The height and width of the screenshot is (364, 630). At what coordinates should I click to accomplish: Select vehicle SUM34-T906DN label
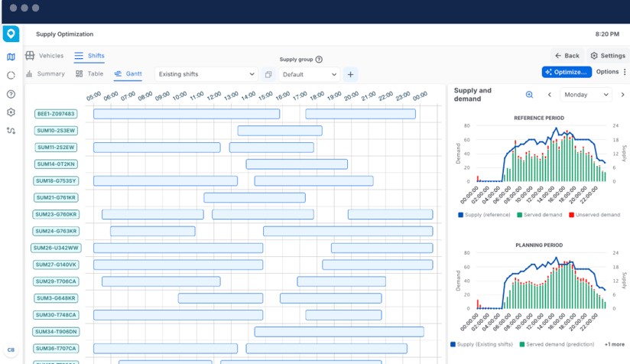tap(56, 332)
